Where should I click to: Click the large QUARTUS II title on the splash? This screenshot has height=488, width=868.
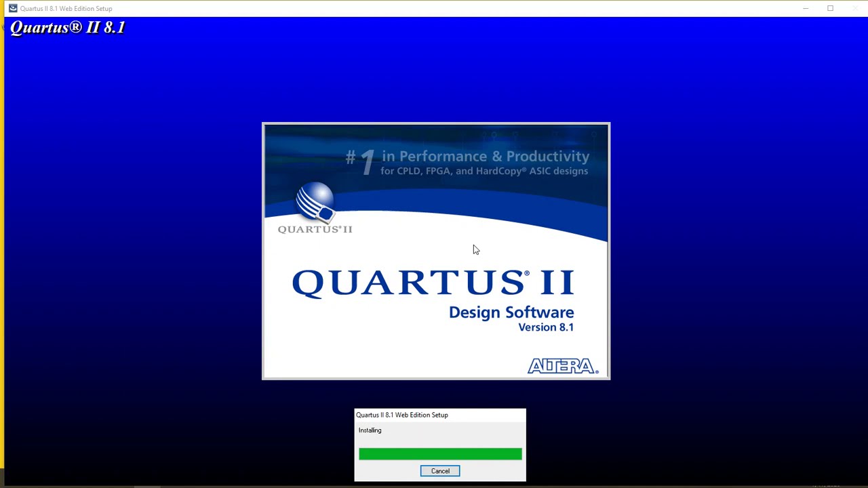[433, 283]
